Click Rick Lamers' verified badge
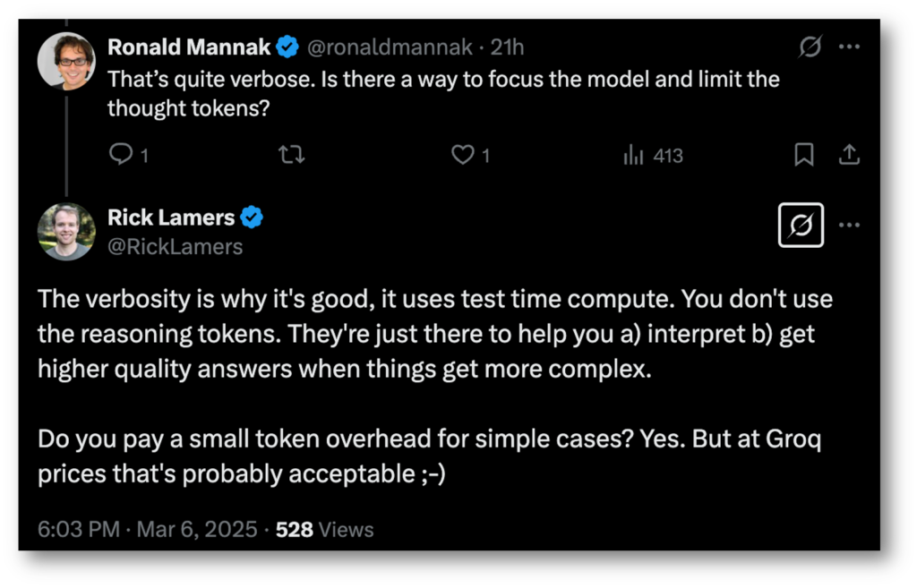Image resolution: width=917 pixels, height=588 pixels. (252, 217)
